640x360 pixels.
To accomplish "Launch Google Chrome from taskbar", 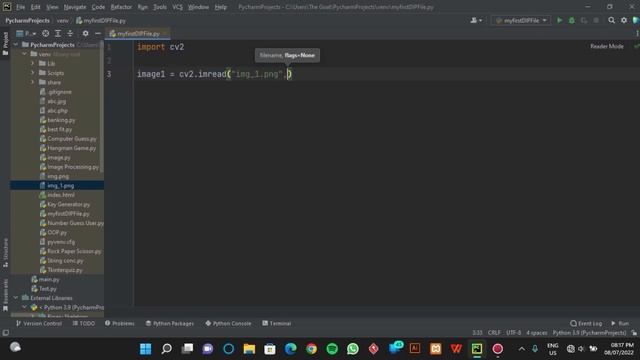I will 311,349.
